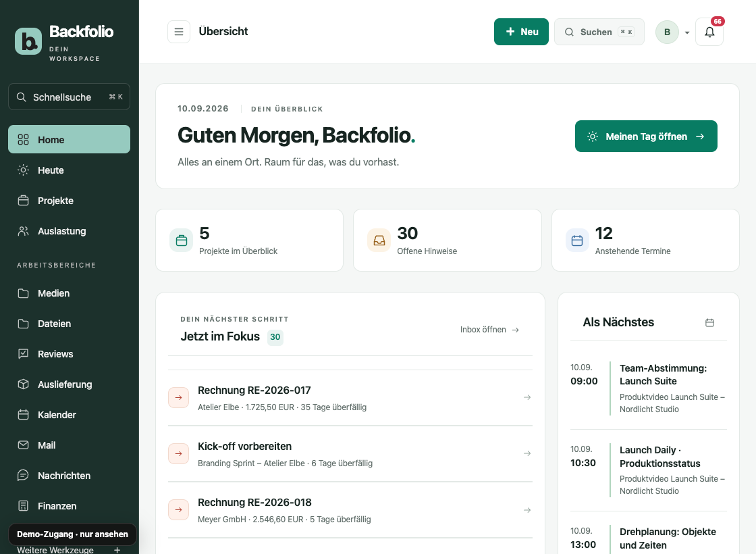Click the Projekte briefcase icon in sidebar

23,200
